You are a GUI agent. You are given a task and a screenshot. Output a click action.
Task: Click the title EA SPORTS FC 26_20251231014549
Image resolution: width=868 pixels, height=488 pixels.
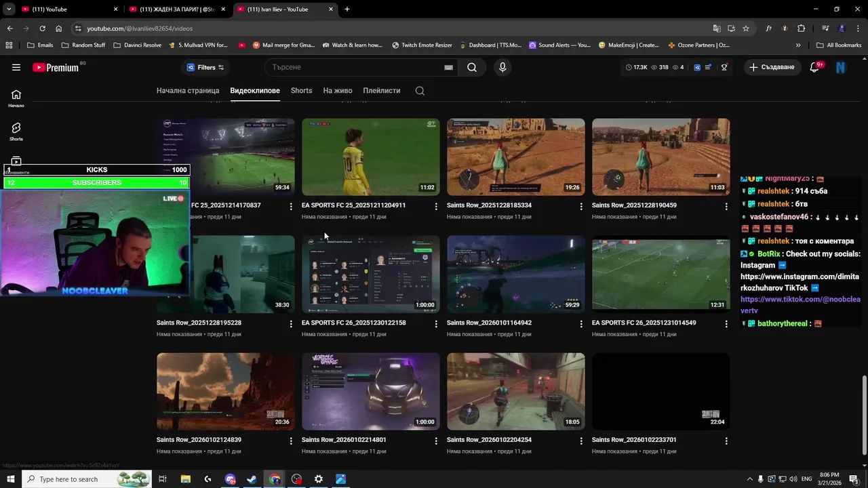pos(644,323)
